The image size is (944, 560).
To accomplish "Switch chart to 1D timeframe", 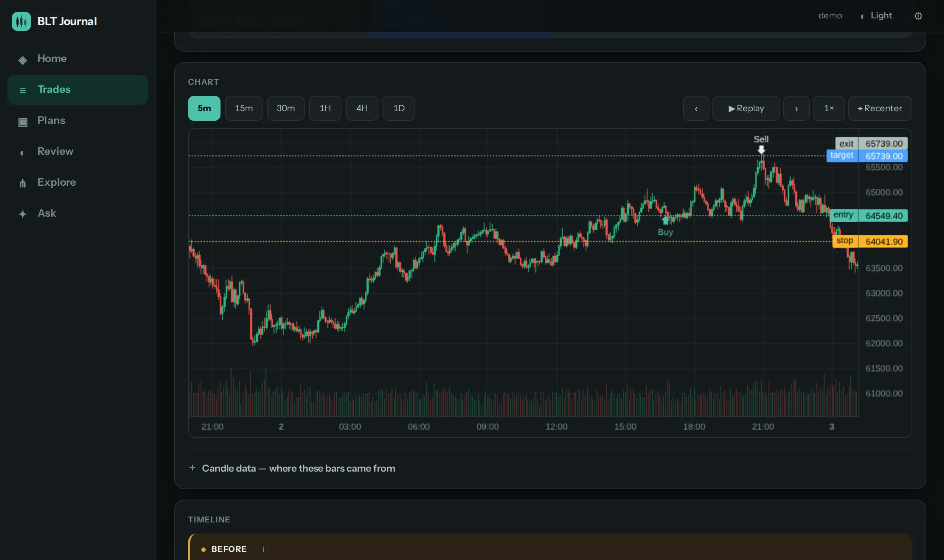I will tap(399, 108).
